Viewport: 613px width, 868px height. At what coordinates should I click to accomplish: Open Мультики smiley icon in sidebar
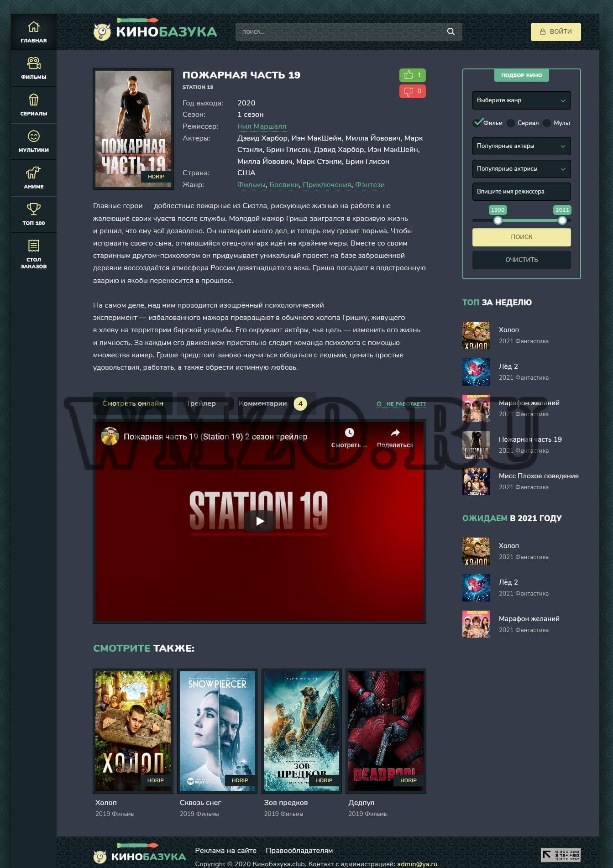coord(34,136)
